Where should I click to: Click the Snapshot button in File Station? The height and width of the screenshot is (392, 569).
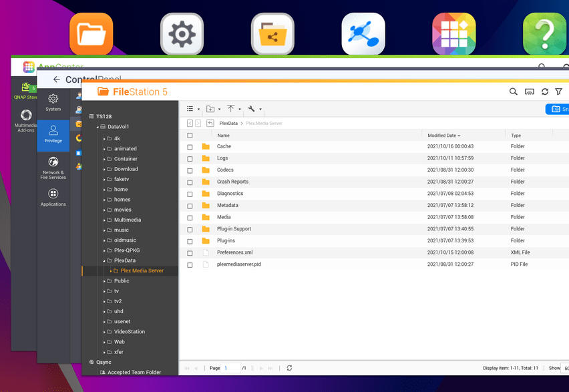click(x=558, y=109)
